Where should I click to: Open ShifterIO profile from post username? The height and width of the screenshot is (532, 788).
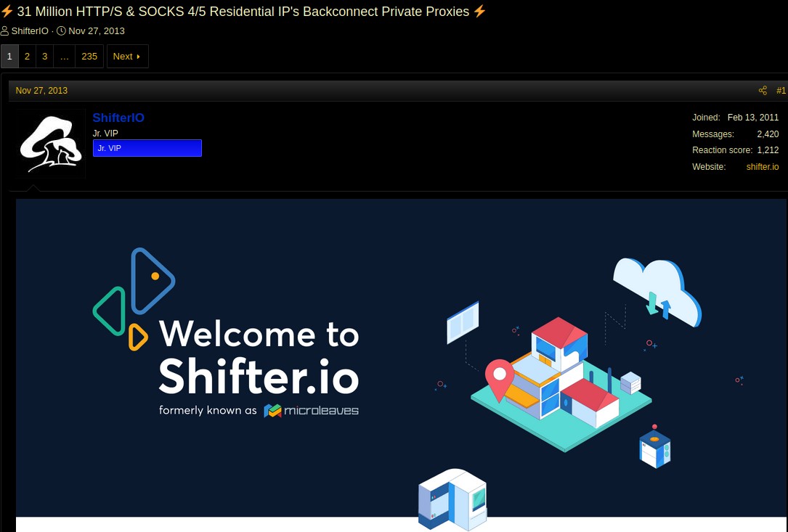click(118, 118)
